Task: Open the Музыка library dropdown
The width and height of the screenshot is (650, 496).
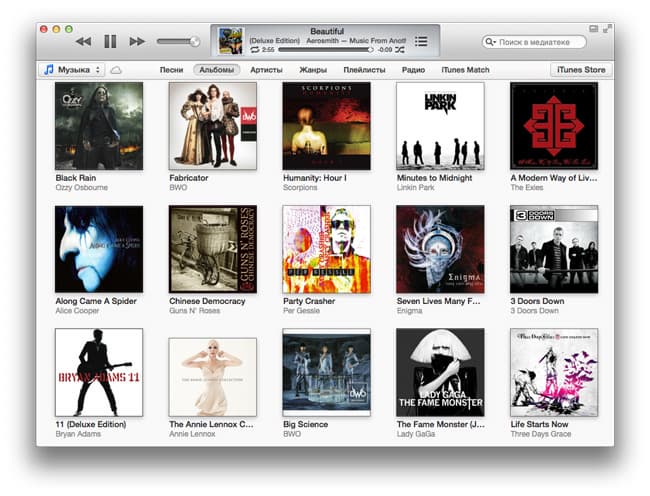Action: [x=72, y=70]
